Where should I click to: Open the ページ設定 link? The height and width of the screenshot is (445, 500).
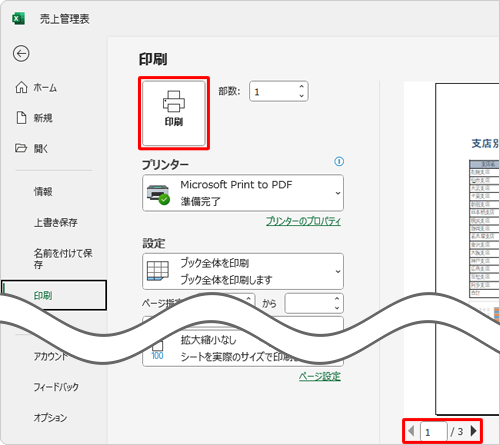320,376
